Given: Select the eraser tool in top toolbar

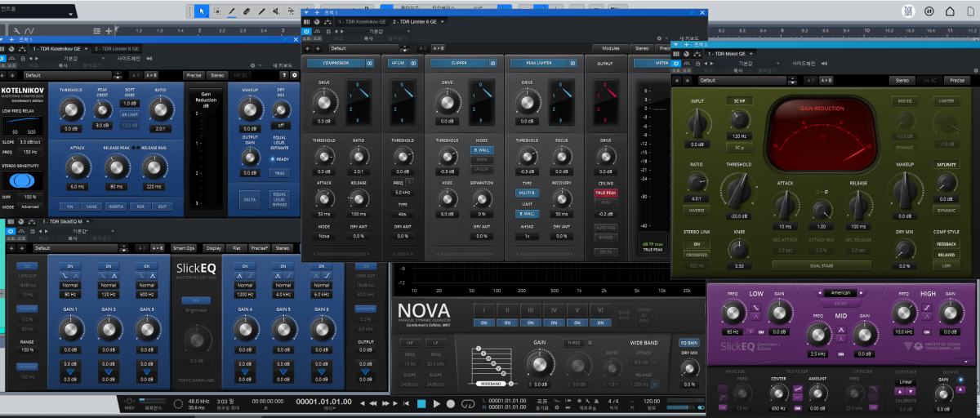Looking at the screenshot, I should pyautogui.click(x=247, y=11).
